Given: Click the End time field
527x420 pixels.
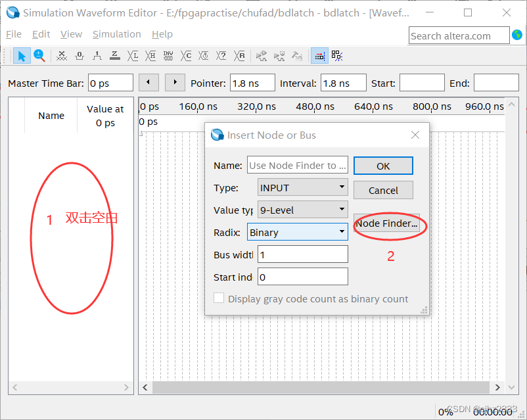Looking at the screenshot, I should coord(496,83).
